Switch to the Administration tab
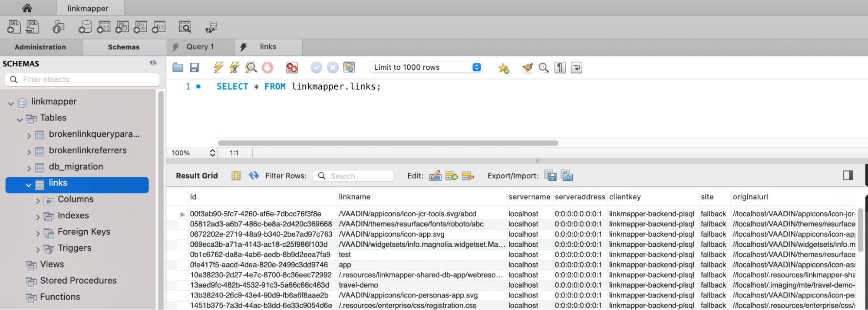The width and height of the screenshot is (868, 310). [x=40, y=47]
